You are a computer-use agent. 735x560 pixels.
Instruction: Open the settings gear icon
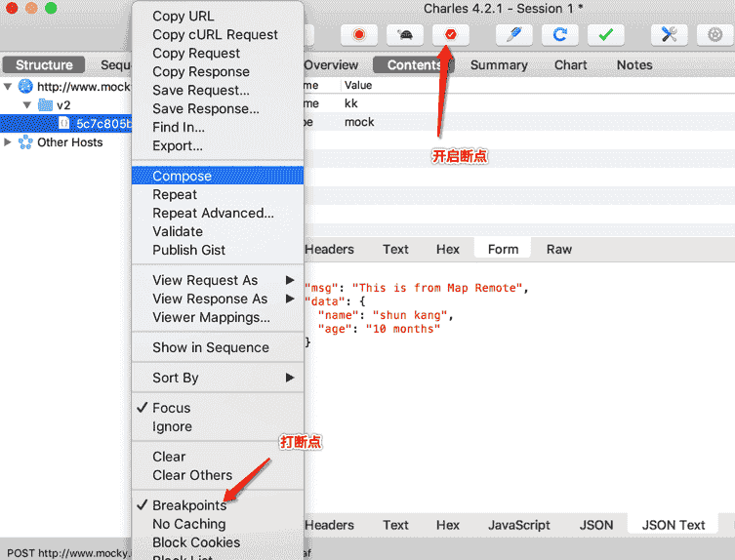coord(715,35)
